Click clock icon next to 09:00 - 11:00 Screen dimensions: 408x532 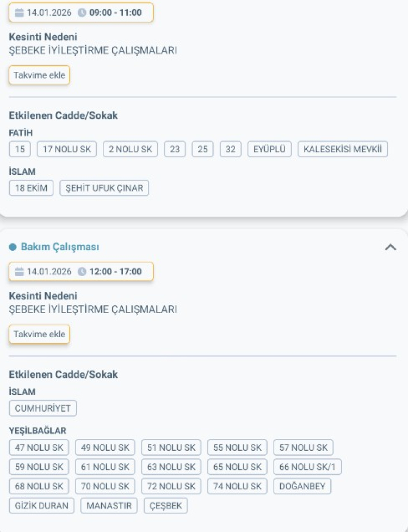coord(82,13)
